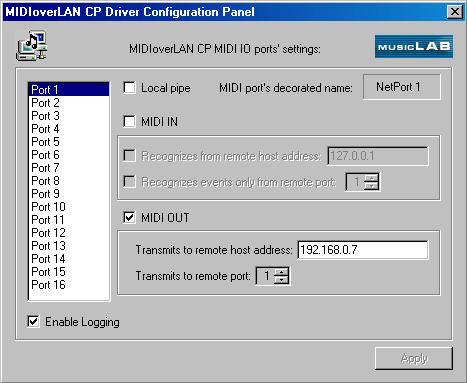
Task: Click the window title bar text
Action: (x=130, y=12)
